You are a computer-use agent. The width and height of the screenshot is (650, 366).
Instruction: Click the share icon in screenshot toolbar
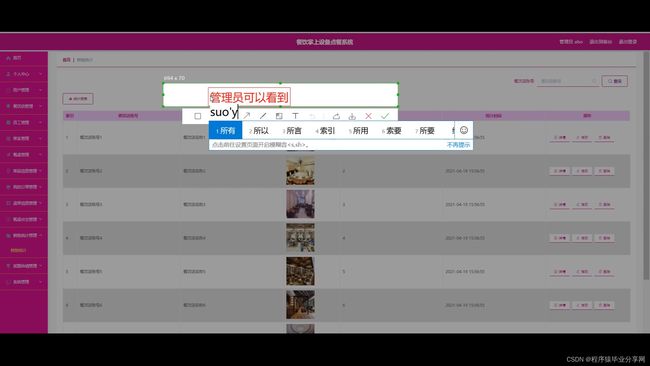336,116
